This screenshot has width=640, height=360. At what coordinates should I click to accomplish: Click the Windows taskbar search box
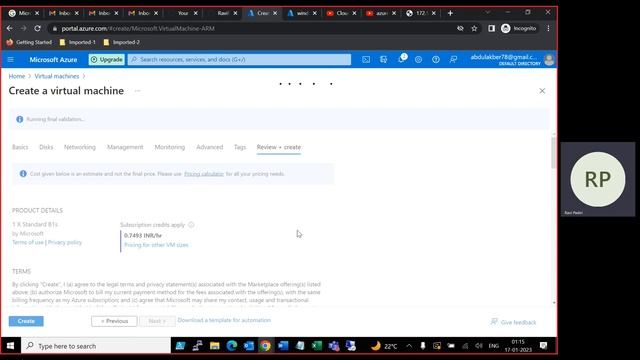click(x=96, y=346)
